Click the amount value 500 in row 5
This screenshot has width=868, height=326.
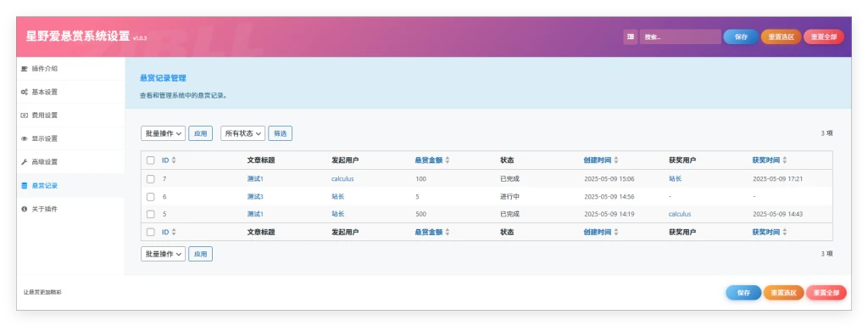[420, 214]
